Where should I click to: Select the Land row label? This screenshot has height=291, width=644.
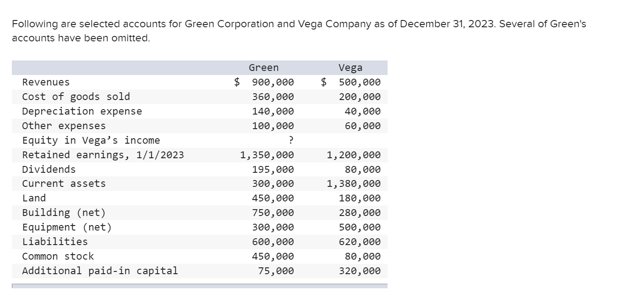coord(34,198)
